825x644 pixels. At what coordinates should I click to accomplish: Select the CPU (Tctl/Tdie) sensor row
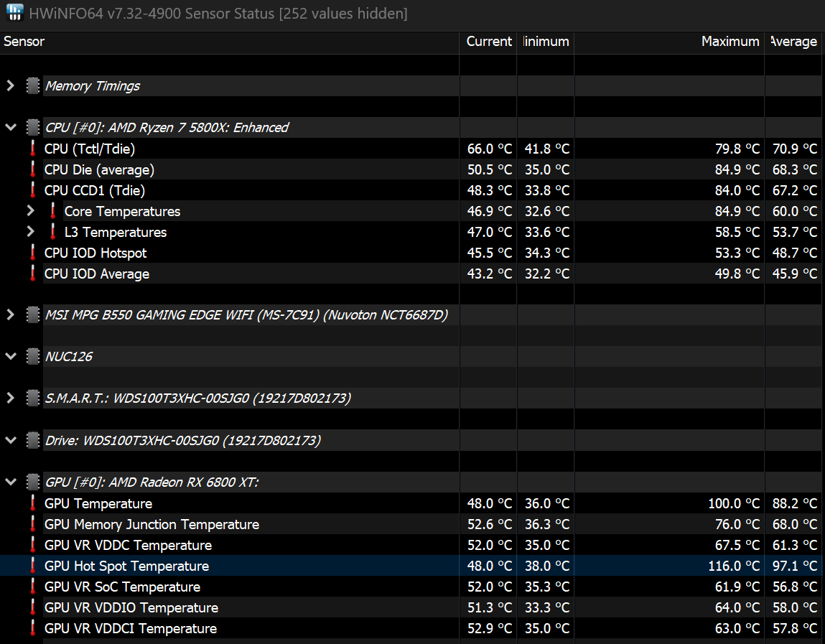click(412, 149)
